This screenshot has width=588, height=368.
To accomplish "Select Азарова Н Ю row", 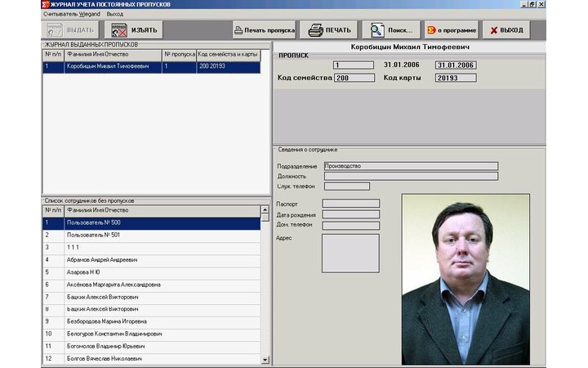I will [151, 272].
